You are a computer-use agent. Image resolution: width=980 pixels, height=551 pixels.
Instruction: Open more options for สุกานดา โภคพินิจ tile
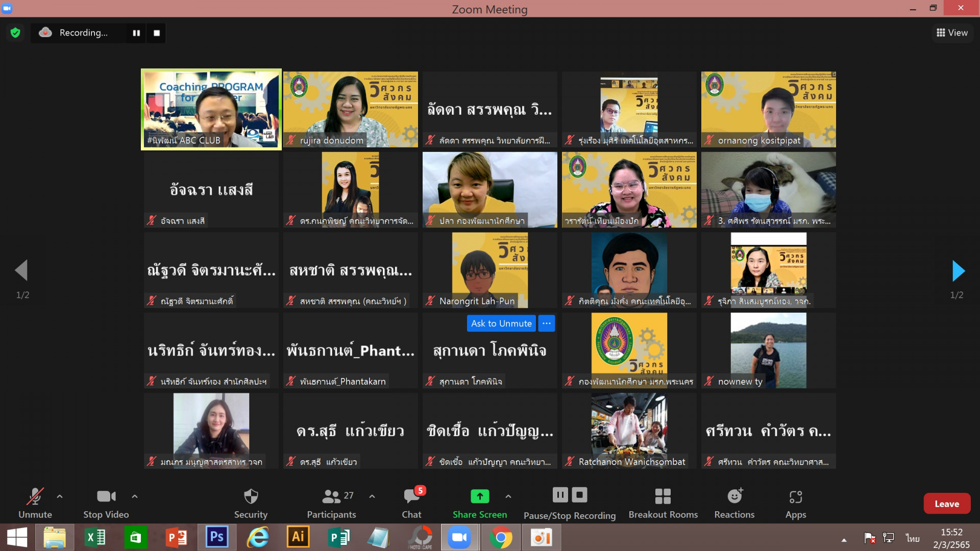point(546,323)
